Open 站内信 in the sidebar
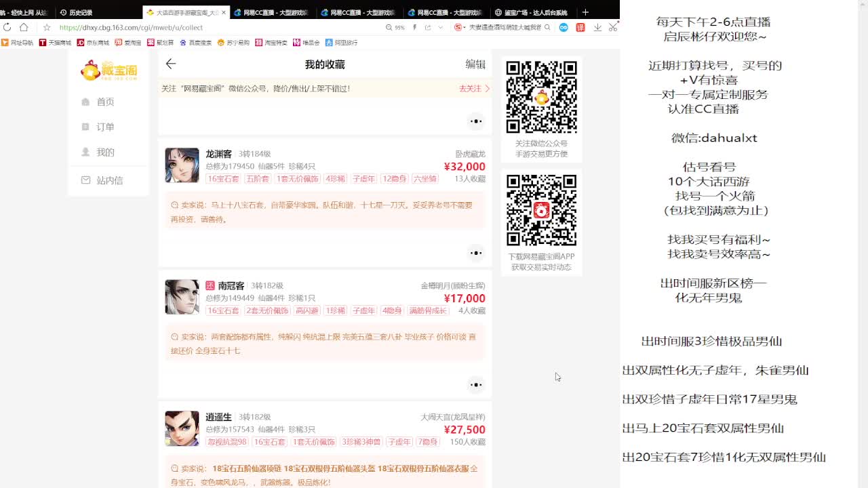 [108, 180]
